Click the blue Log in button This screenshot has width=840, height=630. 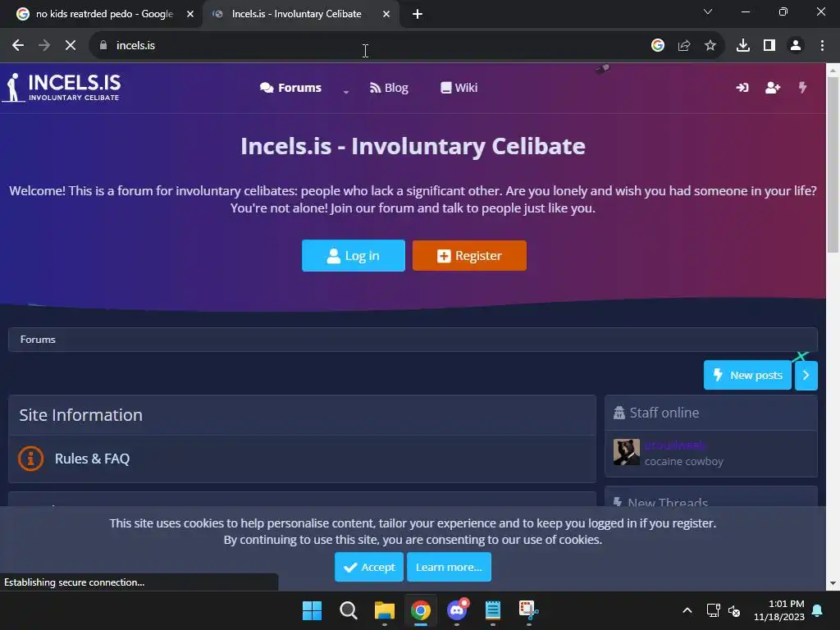[x=354, y=256]
